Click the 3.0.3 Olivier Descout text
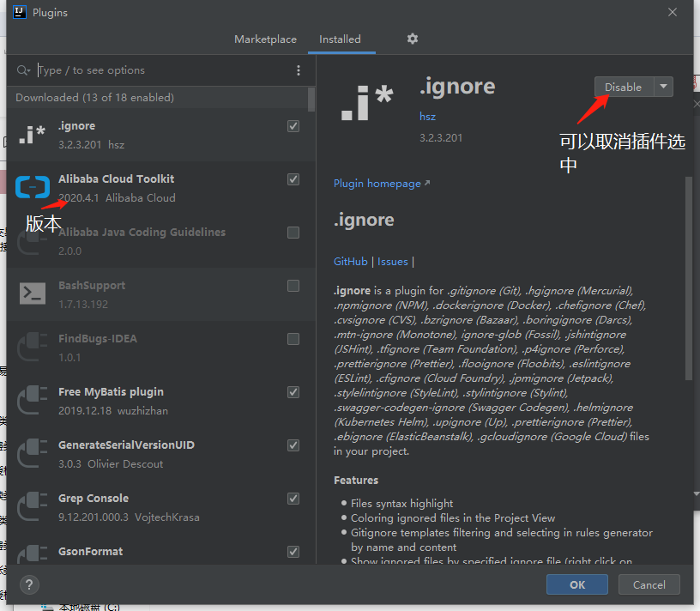Image resolution: width=700 pixels, height=611 pixels. (111, 464)
